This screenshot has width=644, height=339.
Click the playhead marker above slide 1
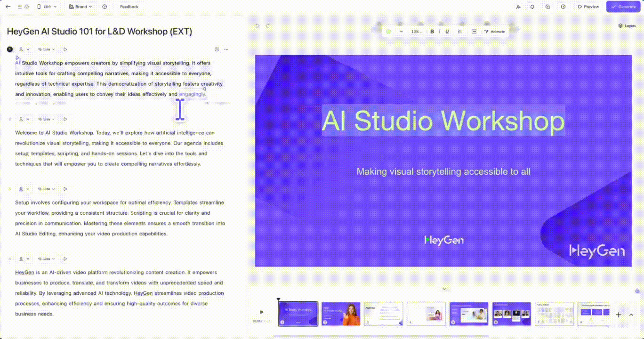278,299
